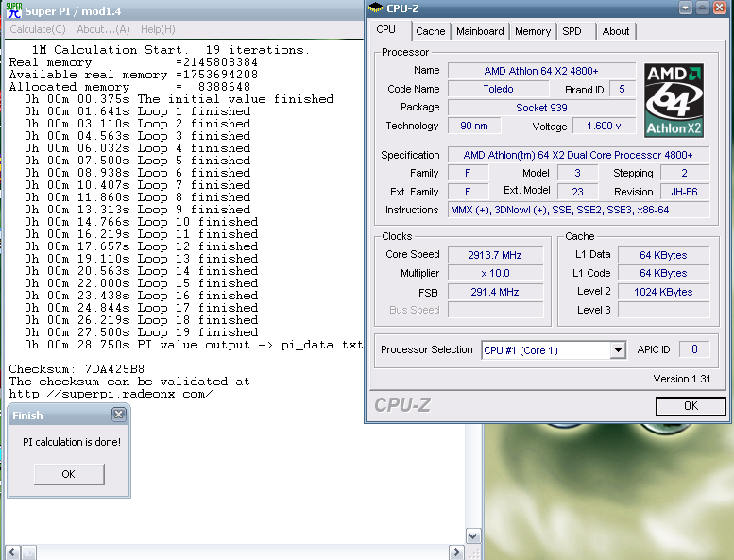Open the Processor Selection dropdown

[x=554, y=350]
